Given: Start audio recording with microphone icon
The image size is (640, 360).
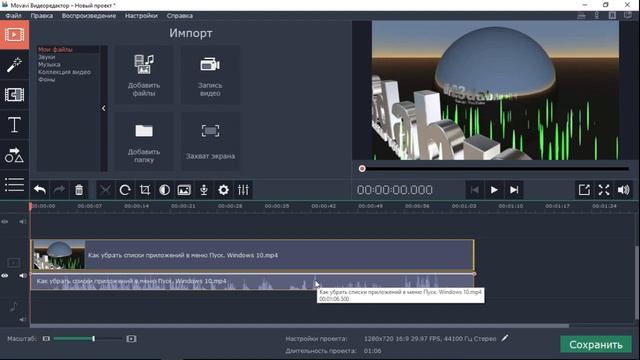Looking at the screenshot, I should point(204,190).
